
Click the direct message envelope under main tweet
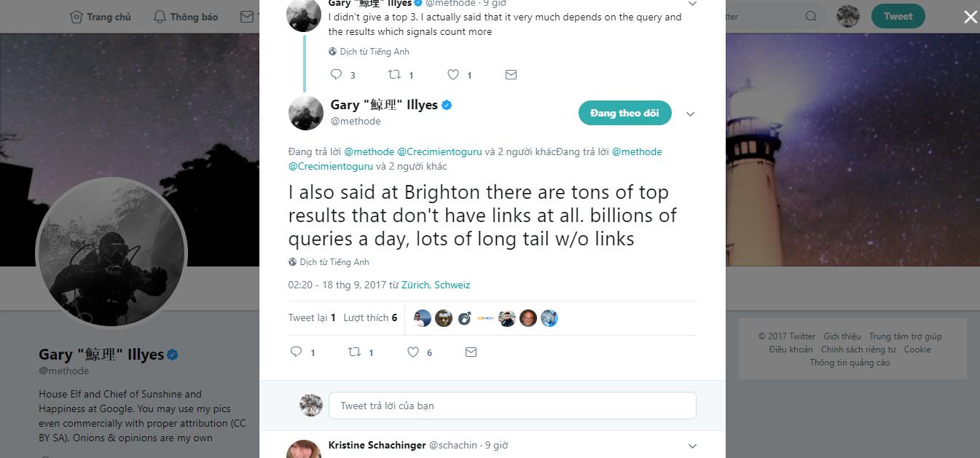tap(471, 352)
